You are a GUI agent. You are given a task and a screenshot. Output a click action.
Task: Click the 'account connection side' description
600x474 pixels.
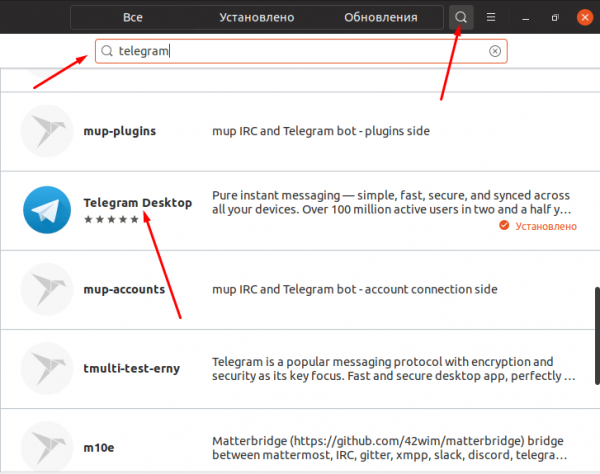(355, 290)
